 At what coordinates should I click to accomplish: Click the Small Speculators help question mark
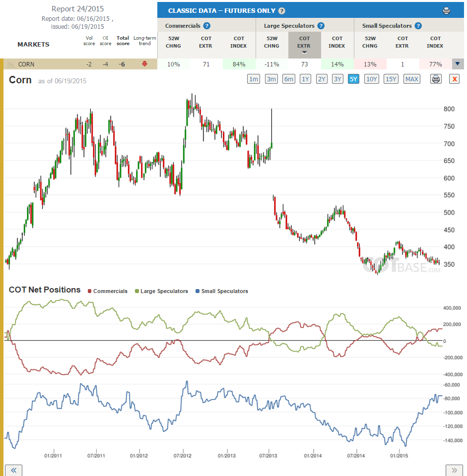click(418, 26)
